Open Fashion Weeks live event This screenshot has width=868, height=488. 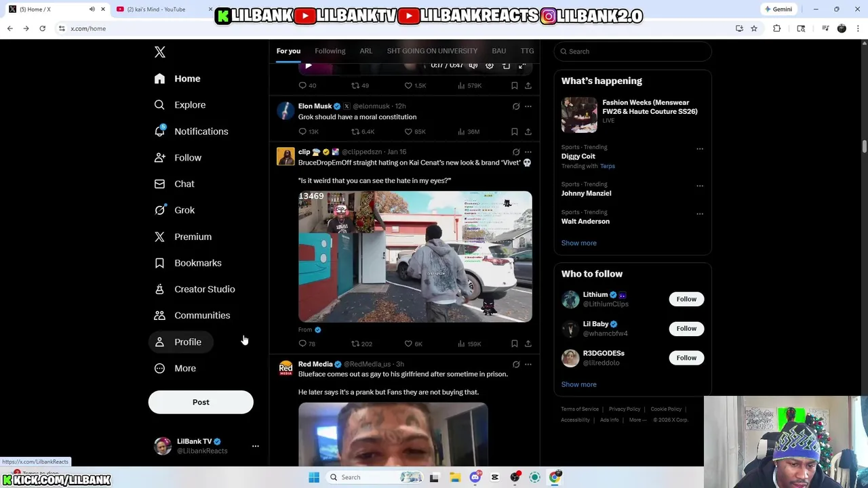coord(633,114)
